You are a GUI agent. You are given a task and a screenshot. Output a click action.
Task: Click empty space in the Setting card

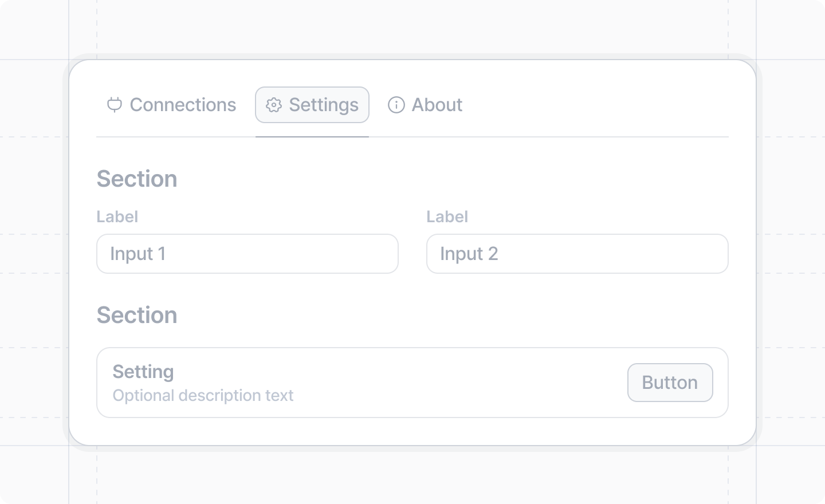[458, 383]
